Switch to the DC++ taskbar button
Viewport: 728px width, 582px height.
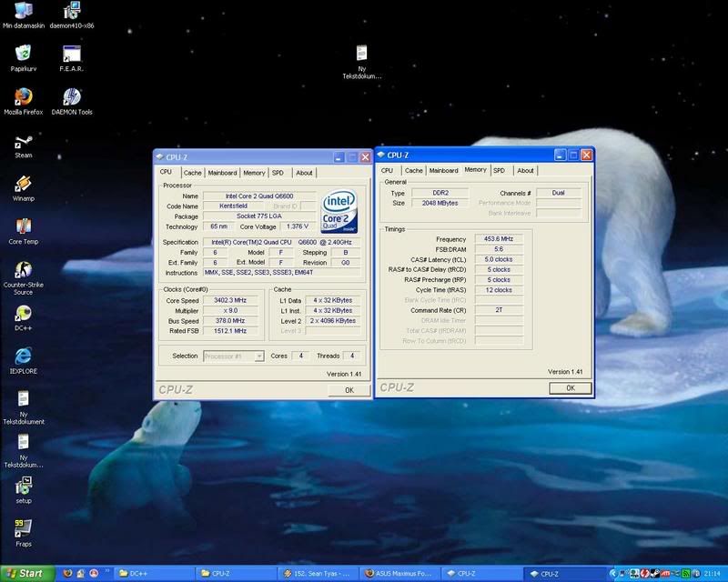[x=155, y=574]
